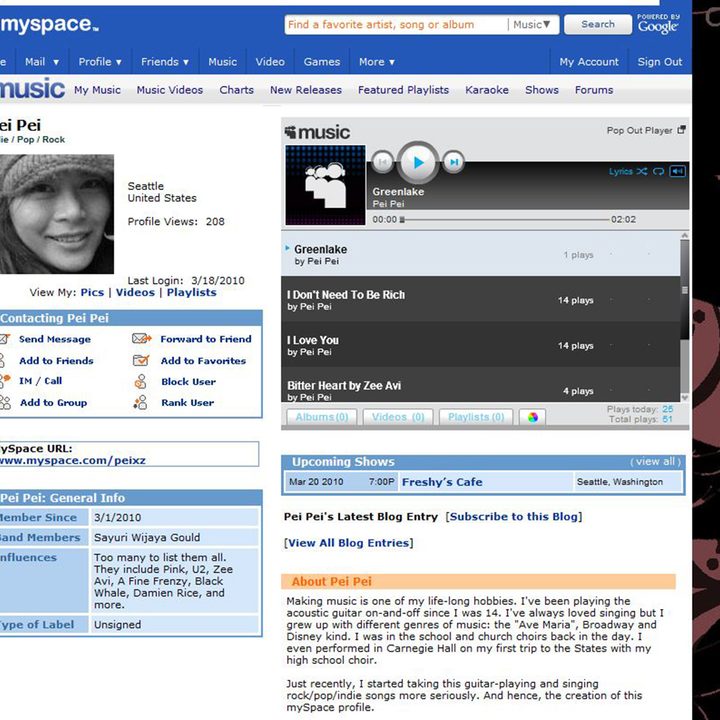The height and width of the screenshot is (720, 720).
Task: Open the Pop Out Player icon
Action: coord(681,130)
